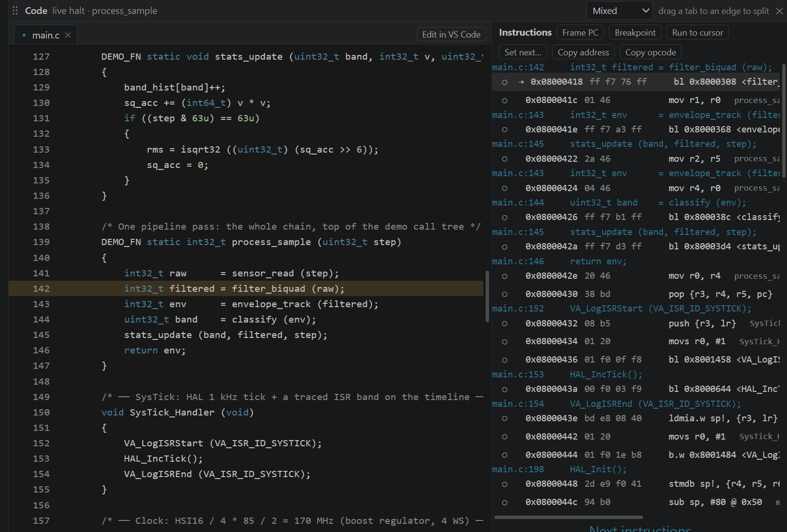The image size is (787, 532).
Task: Toggle breakpoint circle at 0x0800042a
Action: tap(504, 247)
